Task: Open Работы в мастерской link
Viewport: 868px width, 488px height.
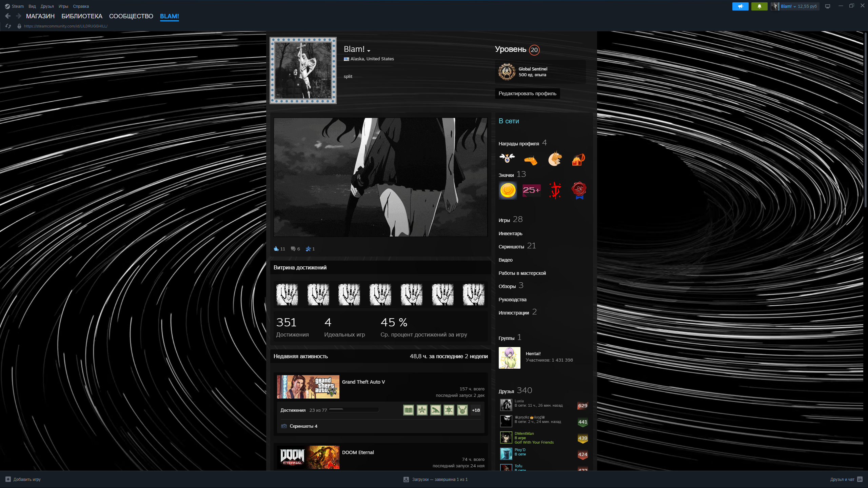Action: pyautogui.click(x=522, y=273)
